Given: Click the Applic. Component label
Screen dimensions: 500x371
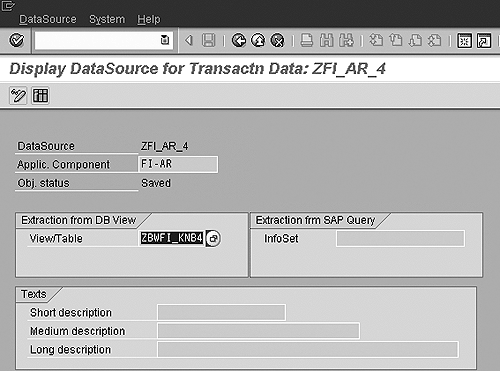Looking at the screenshot, I should click(x=63, y=164).
